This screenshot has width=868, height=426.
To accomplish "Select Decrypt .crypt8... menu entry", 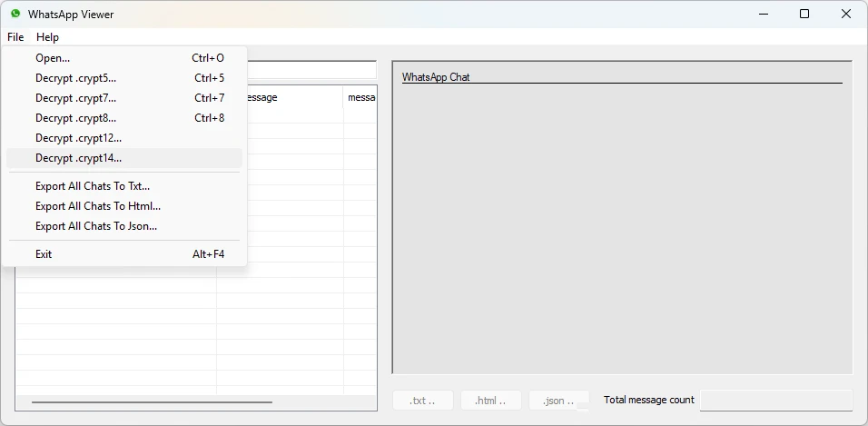I will [x=124, y=118].
